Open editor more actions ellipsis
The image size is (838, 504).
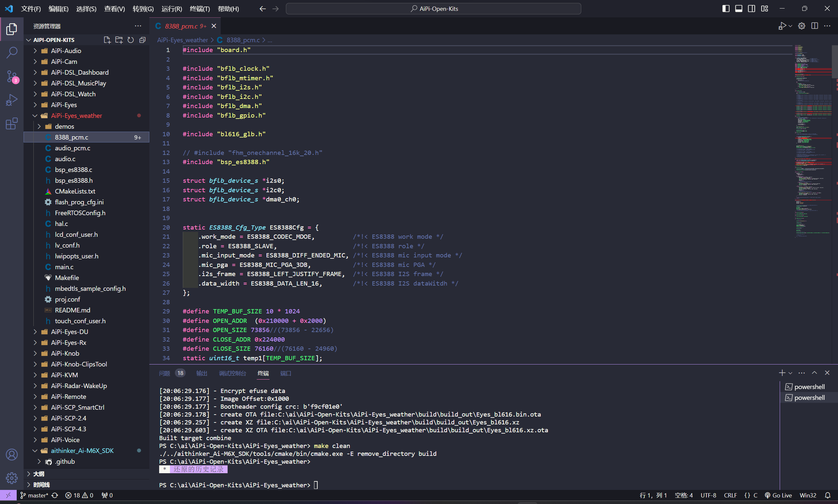[827, 26]
